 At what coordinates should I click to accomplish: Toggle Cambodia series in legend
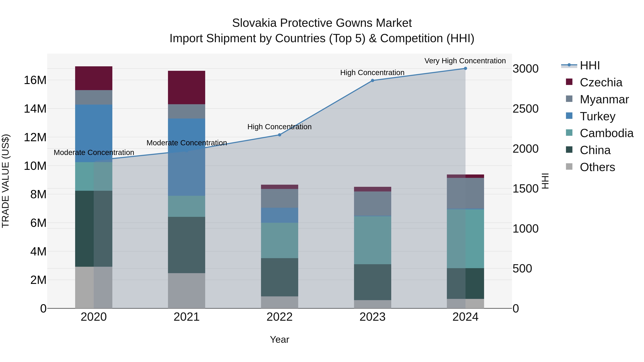tap(599, 133)
